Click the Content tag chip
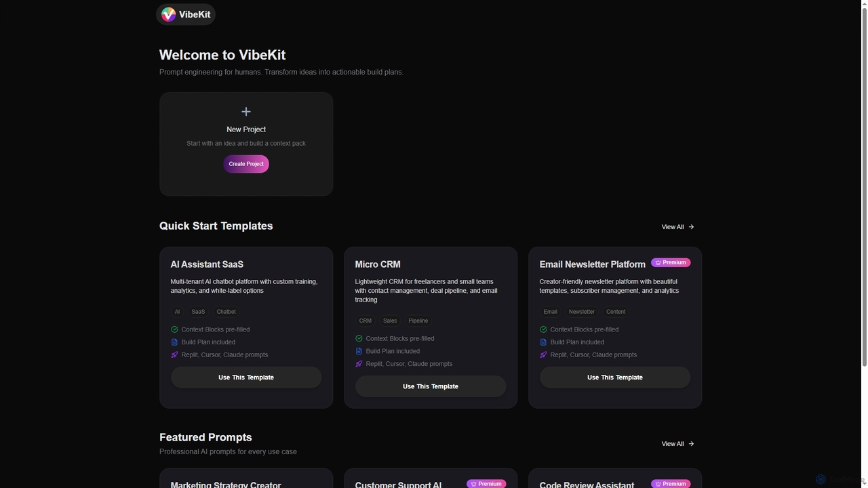 click(616, 312)
